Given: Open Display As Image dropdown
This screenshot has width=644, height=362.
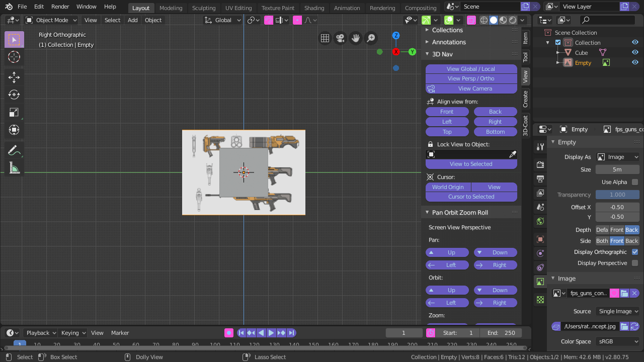Looking at the screenshot, I should coord(617,157).
